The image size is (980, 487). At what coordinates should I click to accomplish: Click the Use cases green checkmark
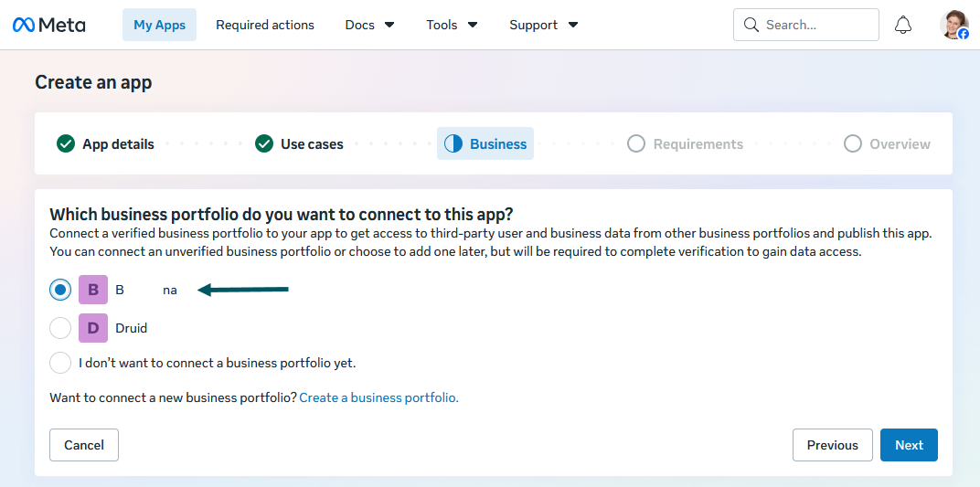click(x=264, y=143)
